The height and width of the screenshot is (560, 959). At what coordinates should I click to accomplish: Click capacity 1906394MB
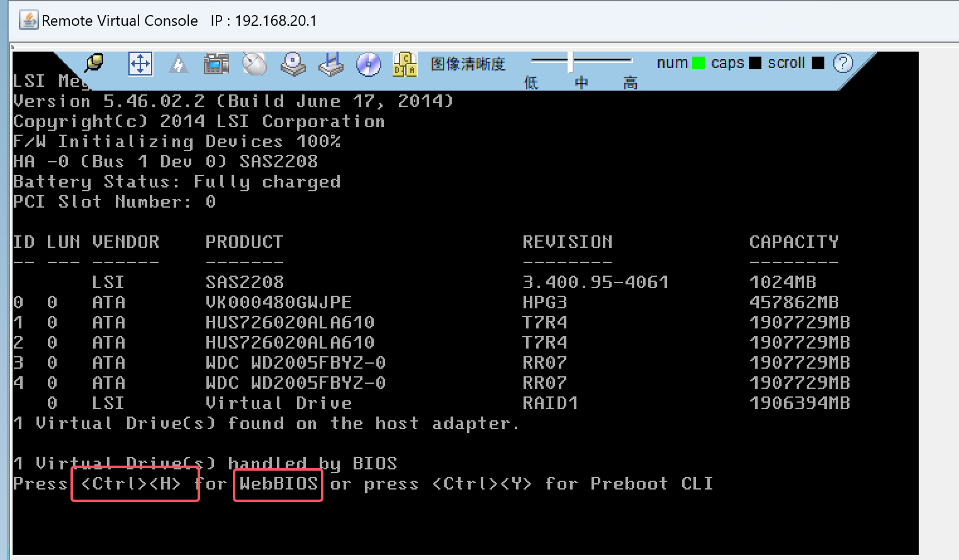800,403
